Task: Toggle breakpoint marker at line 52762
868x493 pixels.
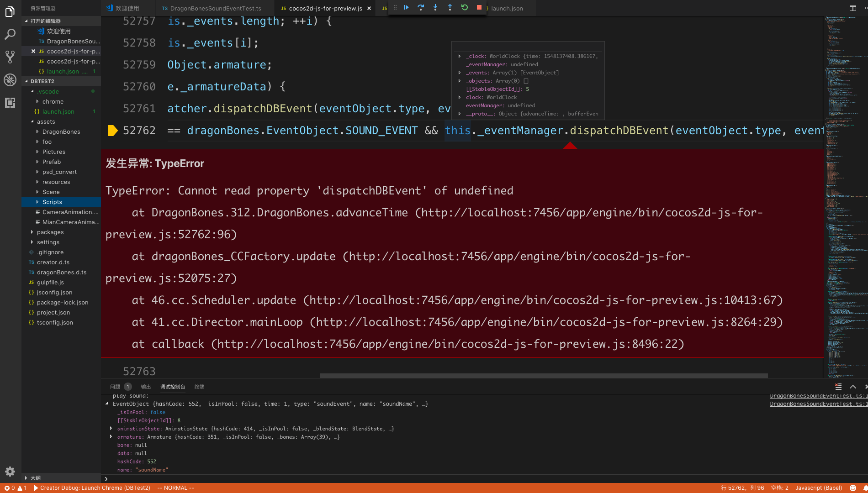Action: point(112,131)
